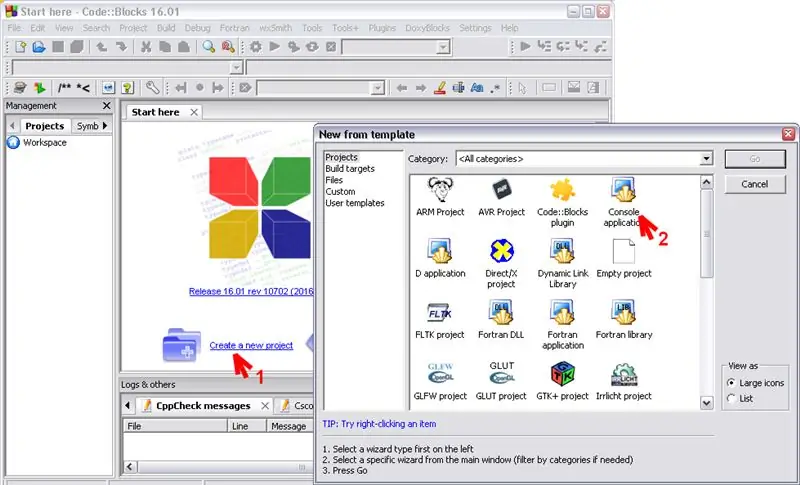Close the Management panel

pos(107,106)
